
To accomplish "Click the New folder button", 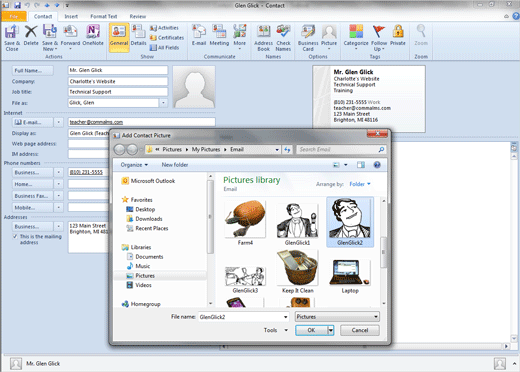I will (x=175, y=165).
